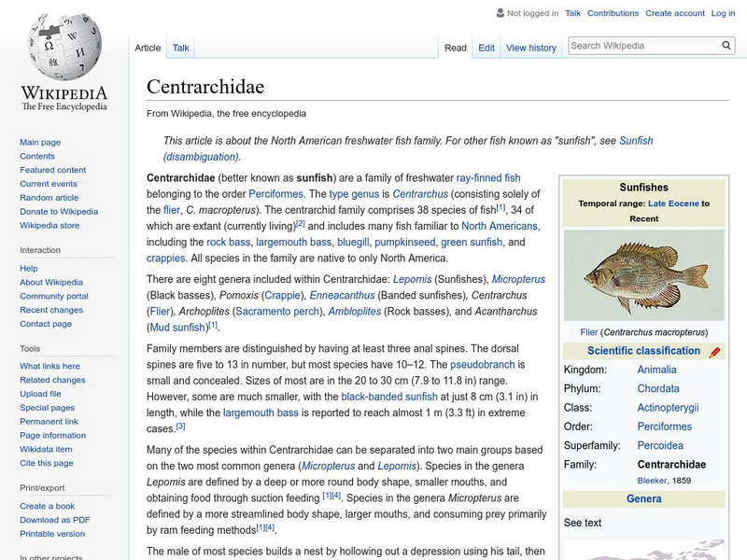The height and width of the screenshot is (560, 747).
Task: Follow the type genus link
Action: tap(354, 194)
